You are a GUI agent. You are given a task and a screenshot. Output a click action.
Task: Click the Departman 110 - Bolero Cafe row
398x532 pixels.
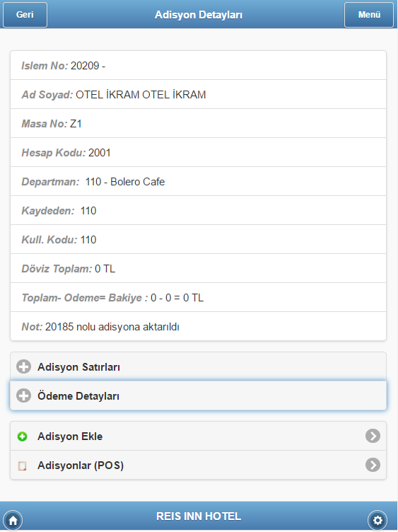(199, 181)
